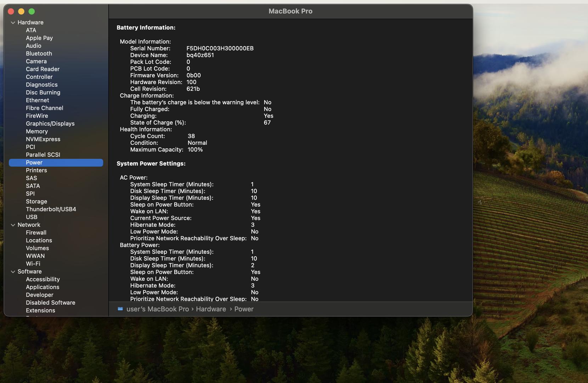View Storage information
The image size is (588, 383).
(x=36, y=202)
